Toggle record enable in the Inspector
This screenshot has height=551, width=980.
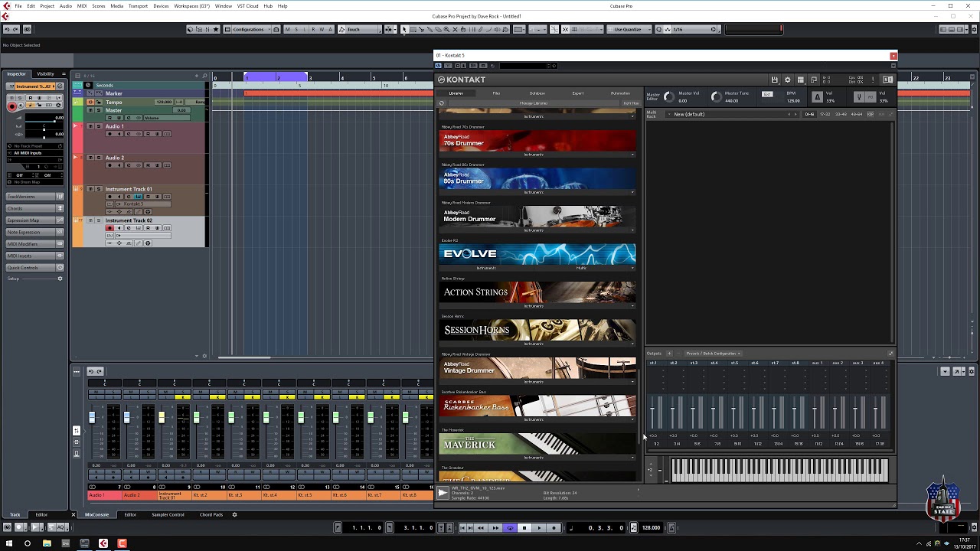click(11, 106)
